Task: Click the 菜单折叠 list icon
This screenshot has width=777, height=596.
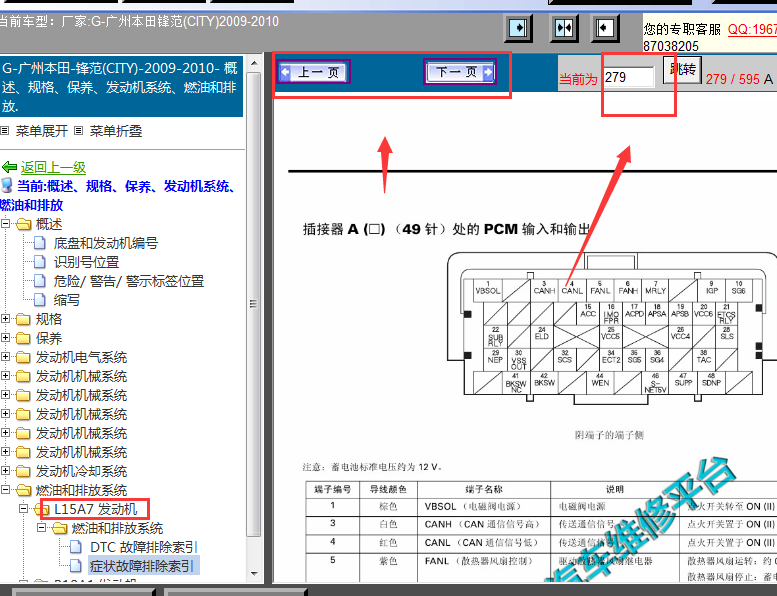Action: pyautogui.click(x=78, y=131)
